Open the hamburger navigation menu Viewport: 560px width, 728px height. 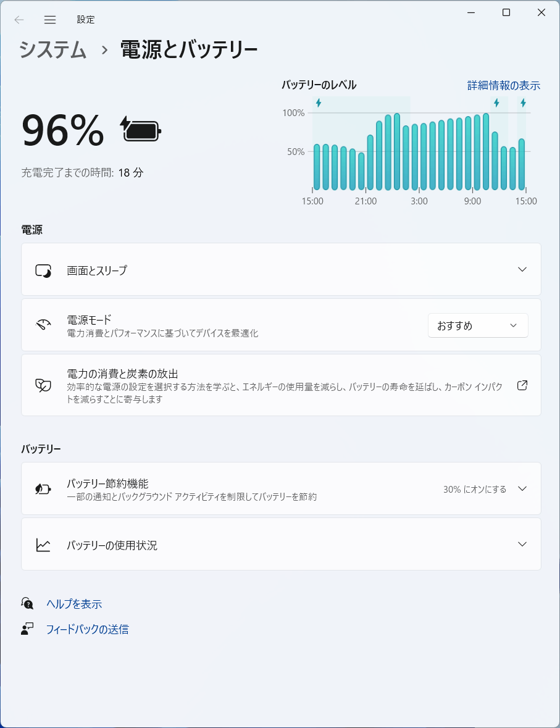pos(50,20)
